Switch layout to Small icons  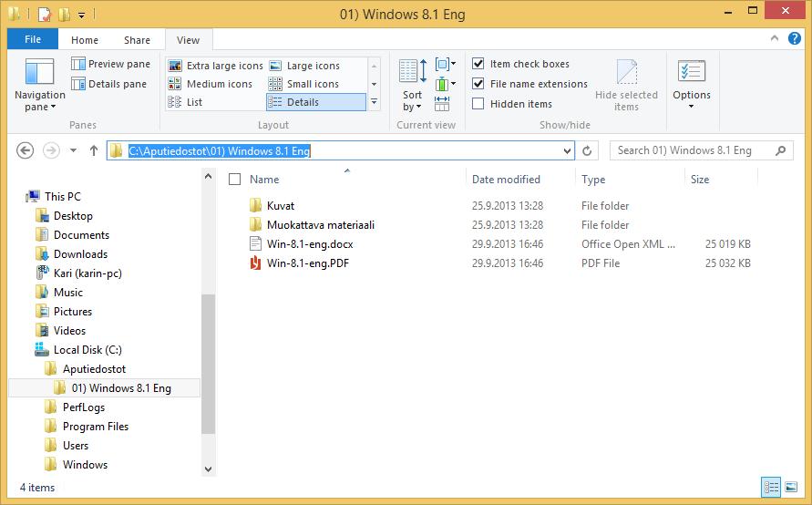tap(304, 84)
